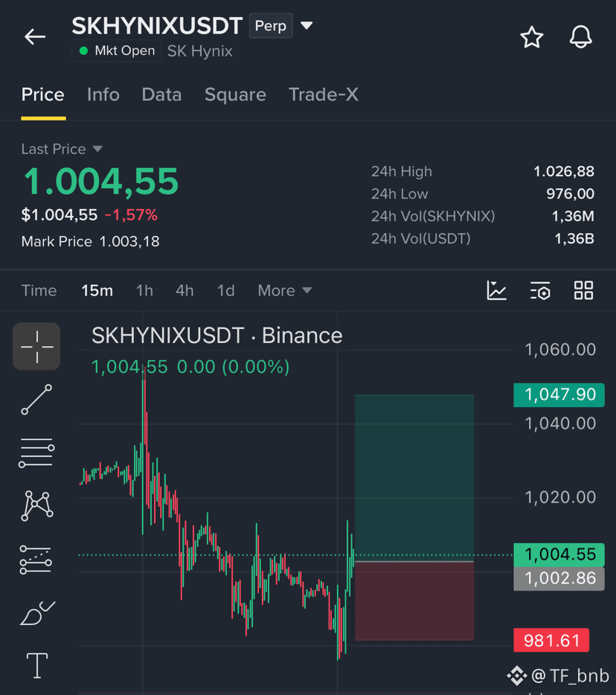Tap the 24h Vol(USDT) value 1,36B
616x695 pixels.
point(574,239)
